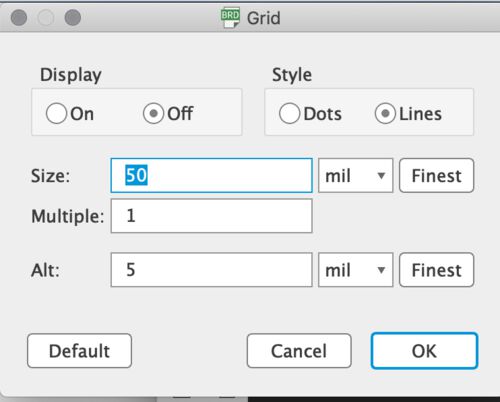Click the Grid window title text
500x402 pixels.
pos(263,18)
